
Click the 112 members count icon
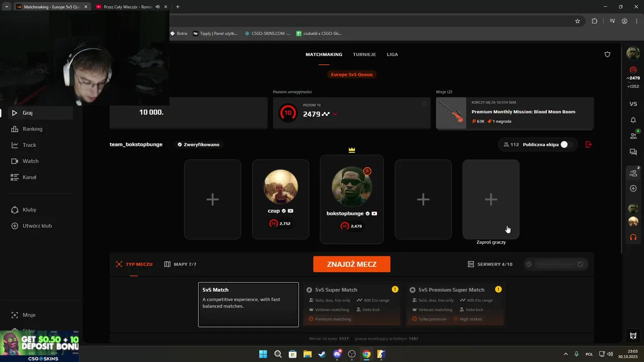[511, 145]
